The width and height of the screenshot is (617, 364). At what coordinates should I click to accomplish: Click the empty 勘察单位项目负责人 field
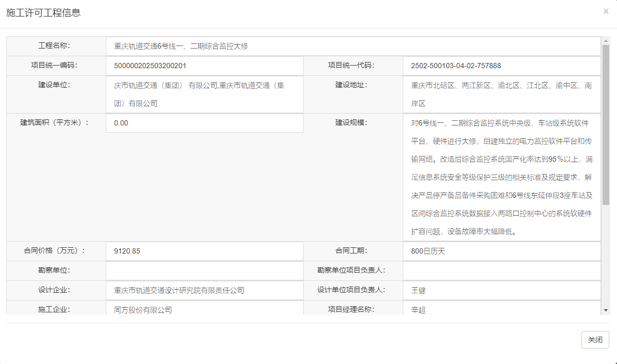(x=501, y=271)
